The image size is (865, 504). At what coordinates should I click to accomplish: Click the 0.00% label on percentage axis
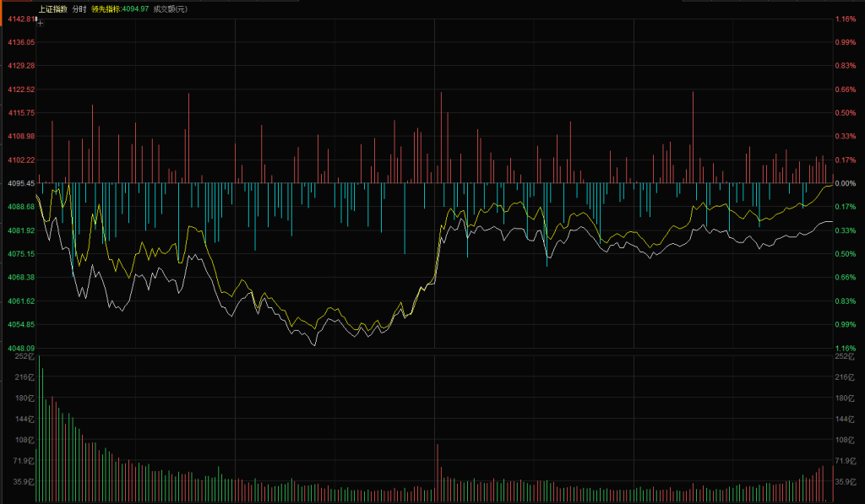pos(845,183)
